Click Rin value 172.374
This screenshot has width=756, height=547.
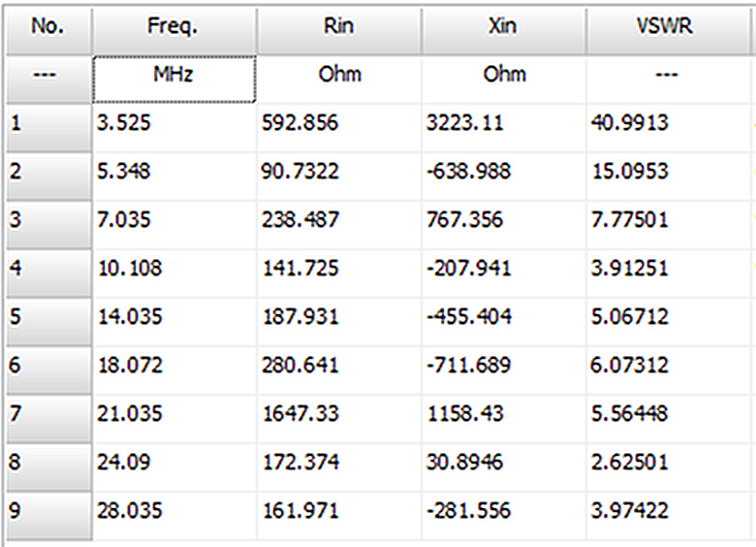[339, 467]
